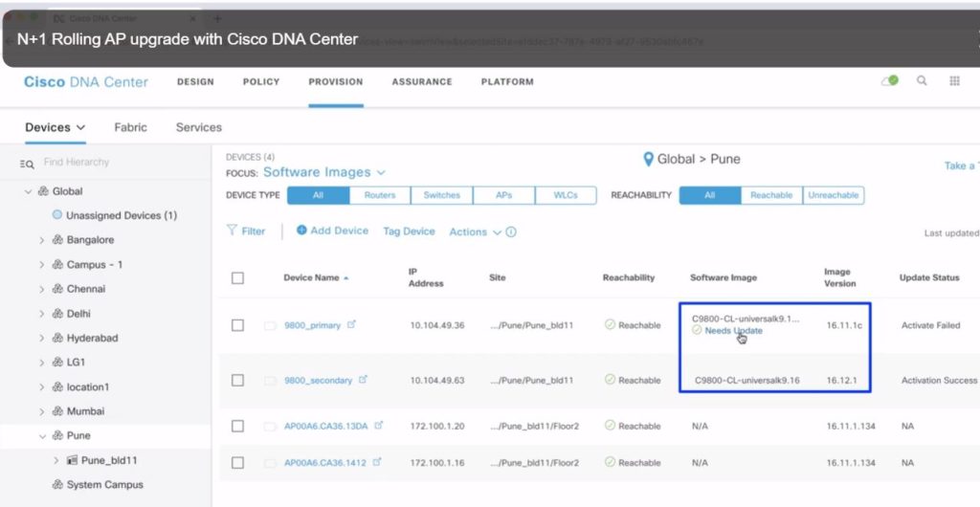Image resolution: width=980 pixels, height=507 pixels.
Task: Toggle the select-all checkbox in table header
Action: (x=237, y=277)
